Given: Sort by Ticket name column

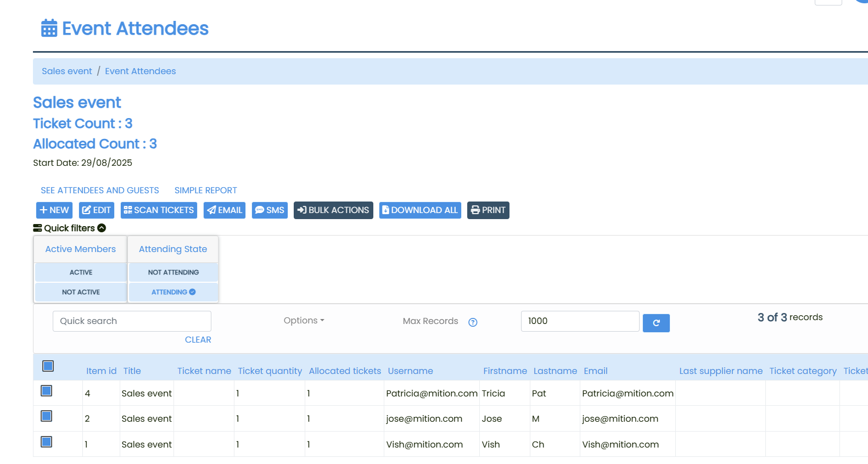Looking at the screenshot, I should click(204, 371).
